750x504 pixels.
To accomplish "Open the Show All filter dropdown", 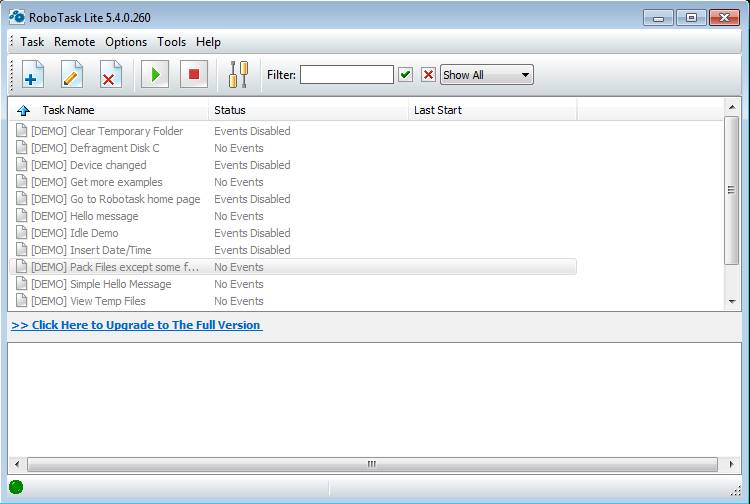I will [x=486, y=75].
